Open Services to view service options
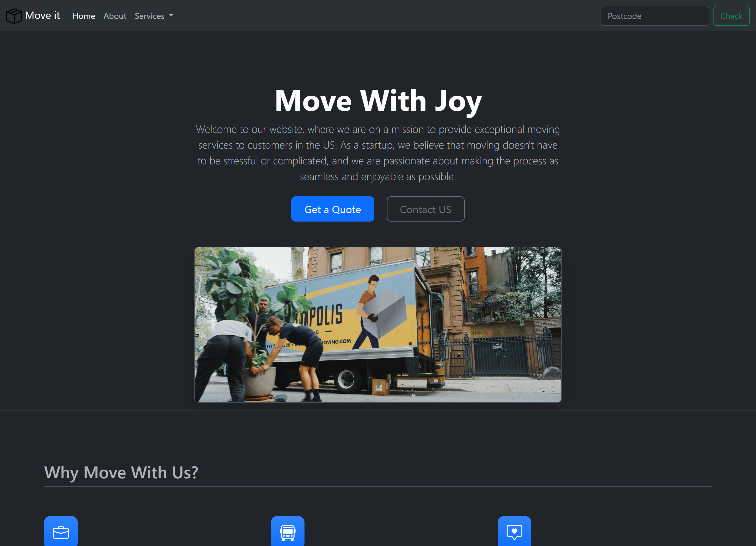Image resolution: width=756 pixels, height=546 pixels. pos(153,16)
